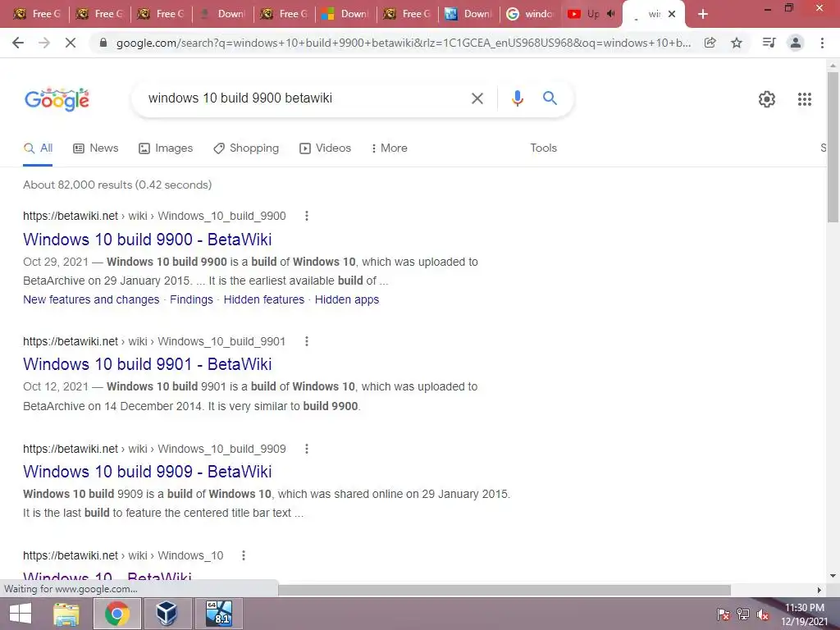Open the volume tray icon
Viewport: 840px width, 630px height.
pyautogui.click(x=763, y=614)
